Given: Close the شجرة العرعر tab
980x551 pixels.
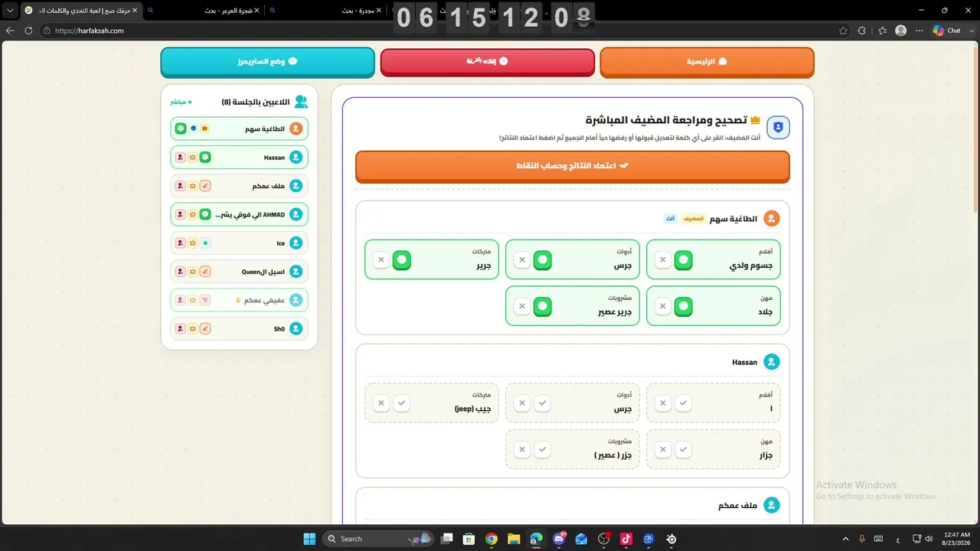Looking at the screenshot, I should click(256, 11).
